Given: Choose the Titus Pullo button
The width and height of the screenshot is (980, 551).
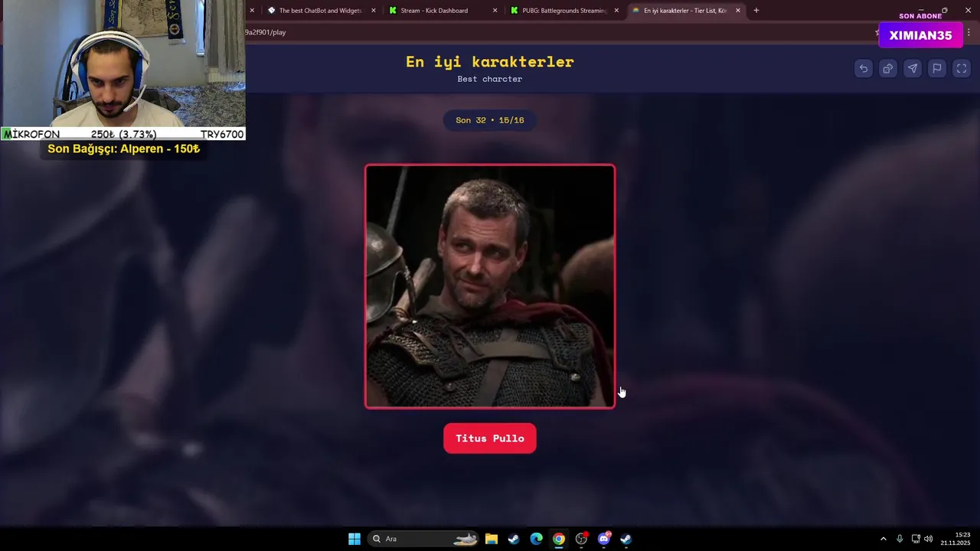Looking at the screenshot, I should (x=490, y=439).
